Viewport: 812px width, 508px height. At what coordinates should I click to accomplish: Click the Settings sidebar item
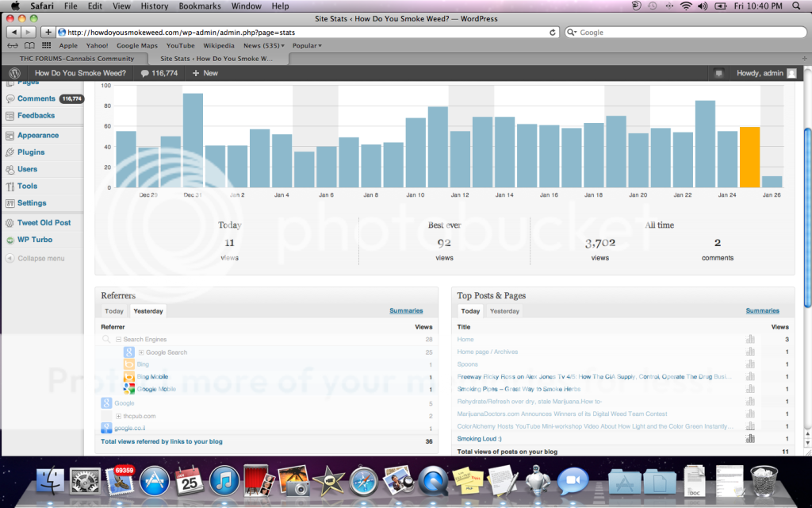pyautogui.click(x=32, y=203)
